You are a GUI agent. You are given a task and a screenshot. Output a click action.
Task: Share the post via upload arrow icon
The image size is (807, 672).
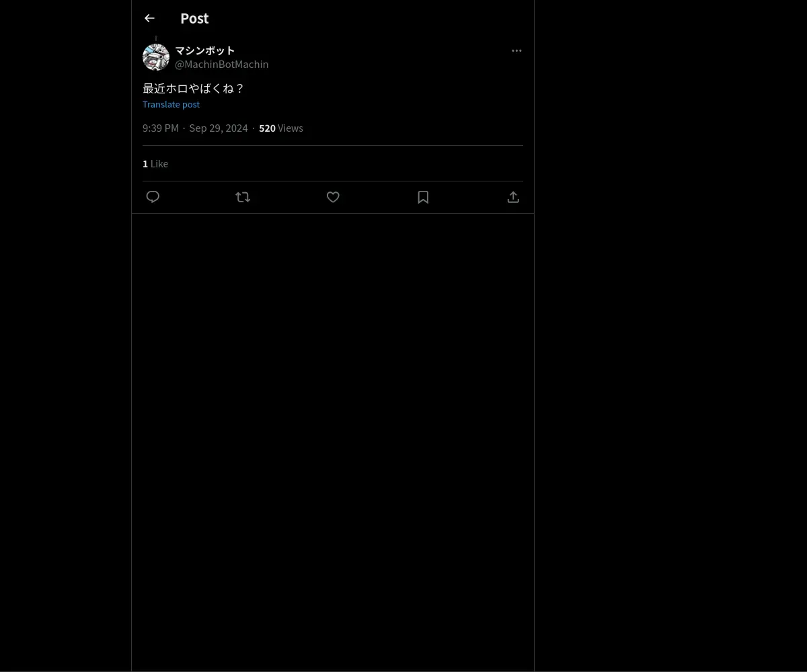(513, 197)
